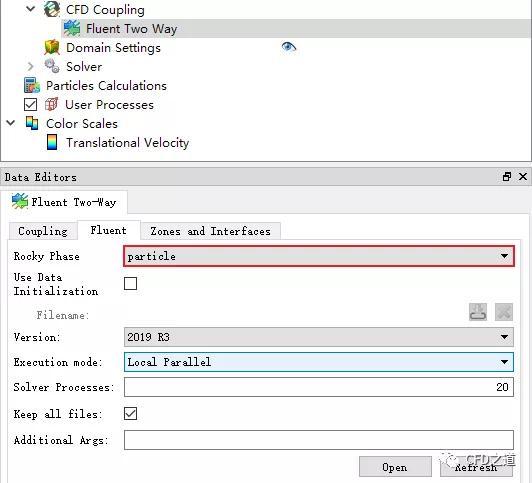This screenshot has width=532, height=483.
Task: Select Fluent Two Way tree item
Action: pyautogui.click(x=132, y=28)
